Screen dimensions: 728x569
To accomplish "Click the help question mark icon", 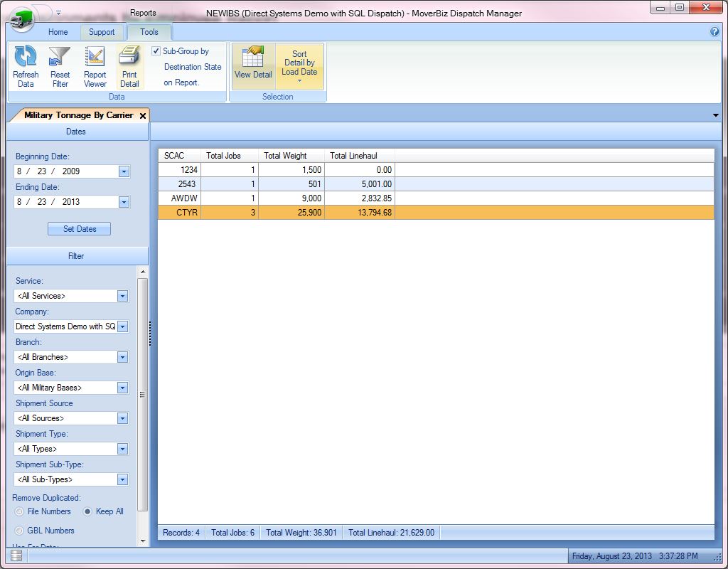I will click(714, 32).
